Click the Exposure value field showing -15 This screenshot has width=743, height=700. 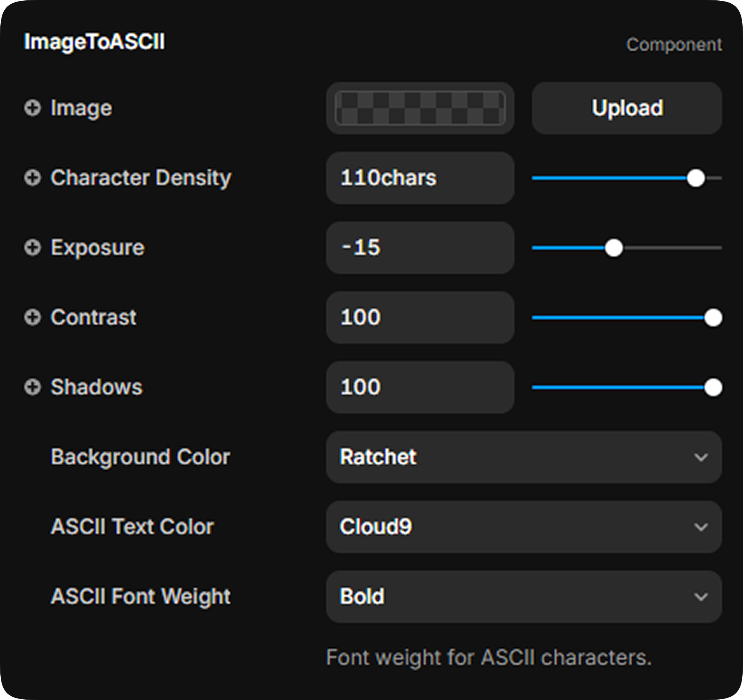click(420, 248)
